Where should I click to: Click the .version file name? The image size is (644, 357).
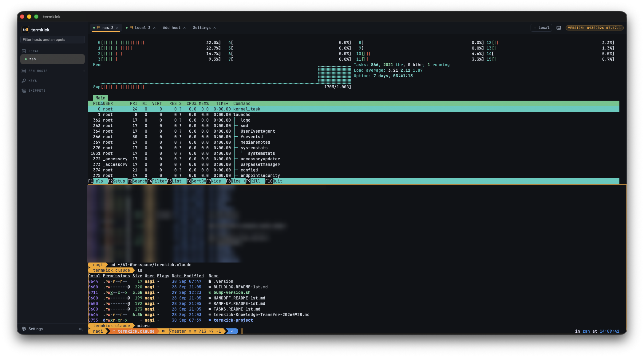(223, 281)
